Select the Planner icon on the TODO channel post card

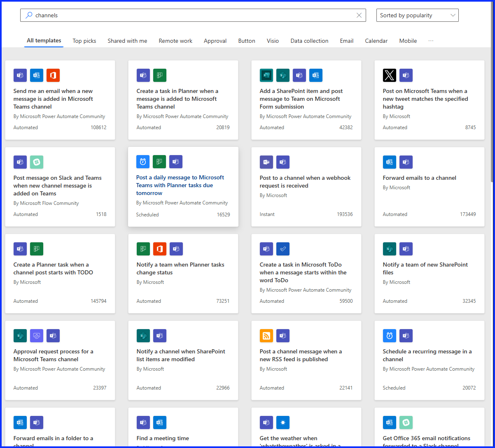point(37,249)
